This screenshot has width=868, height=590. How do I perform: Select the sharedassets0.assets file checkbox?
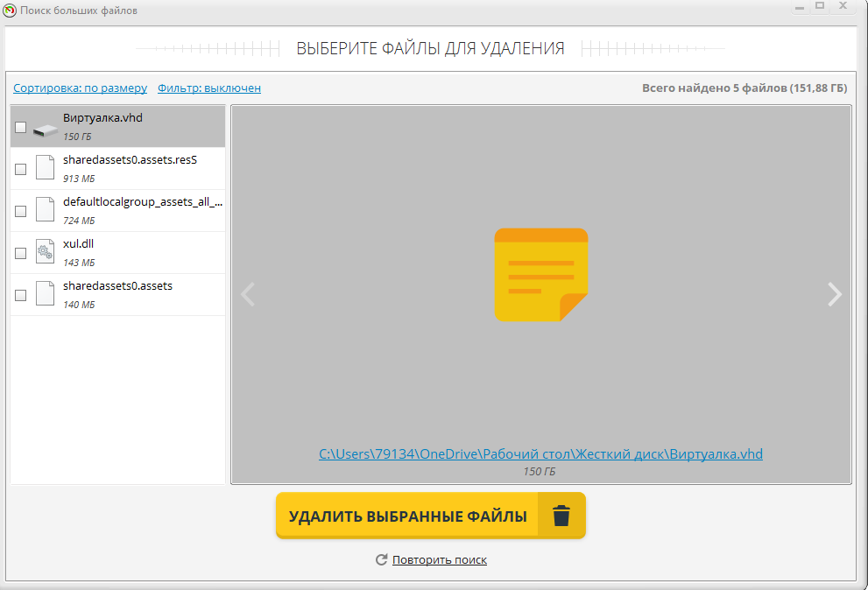(x=20, y=296)
